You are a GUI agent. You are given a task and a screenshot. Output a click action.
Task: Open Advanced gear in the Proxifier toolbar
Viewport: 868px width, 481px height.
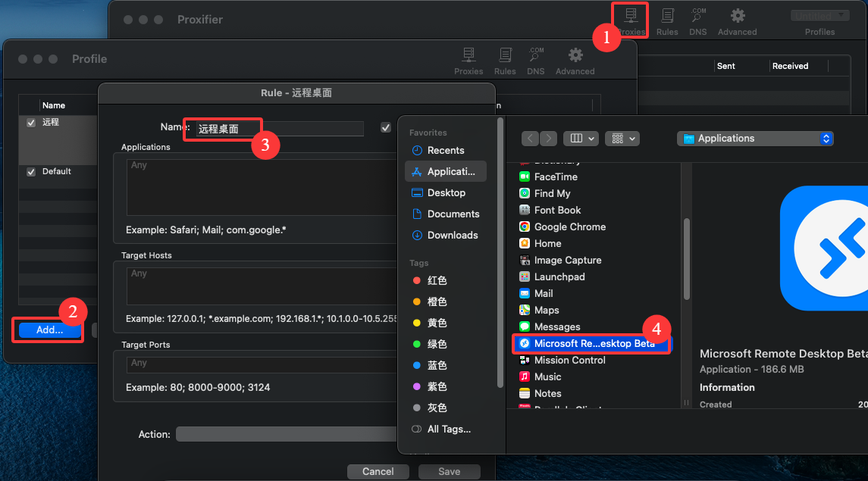pyautogui.click(x=737, y=20)
